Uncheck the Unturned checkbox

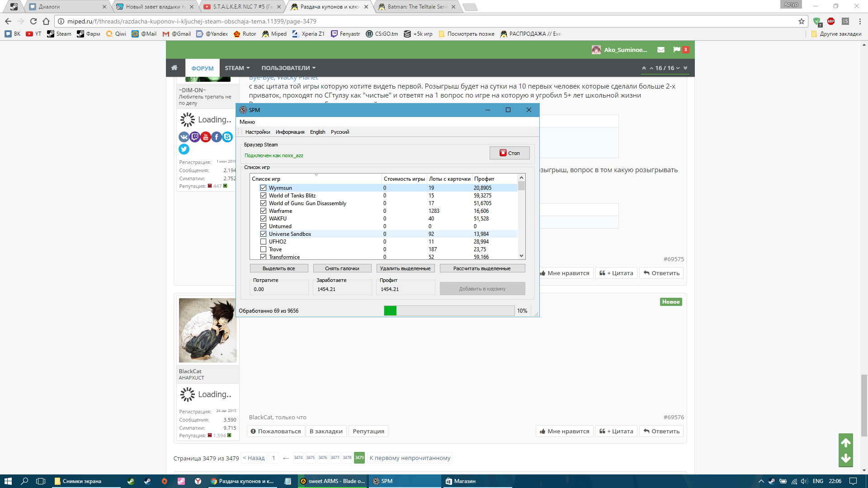click(263, 226)
